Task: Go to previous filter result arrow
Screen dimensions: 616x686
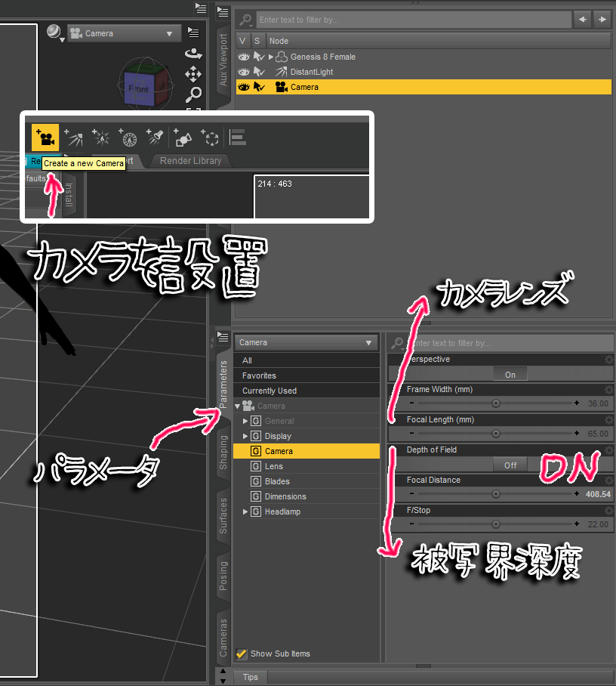Action: point(582,19)
